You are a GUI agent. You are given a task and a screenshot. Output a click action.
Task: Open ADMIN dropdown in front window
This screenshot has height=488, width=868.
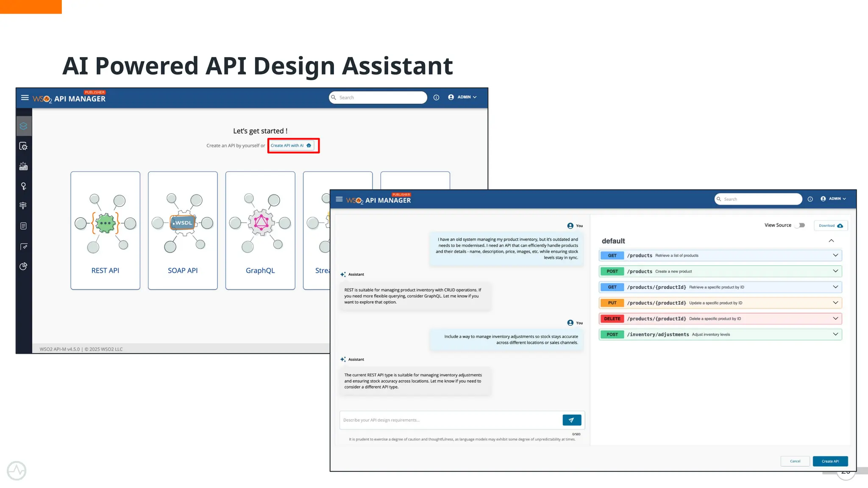[833, 199]
